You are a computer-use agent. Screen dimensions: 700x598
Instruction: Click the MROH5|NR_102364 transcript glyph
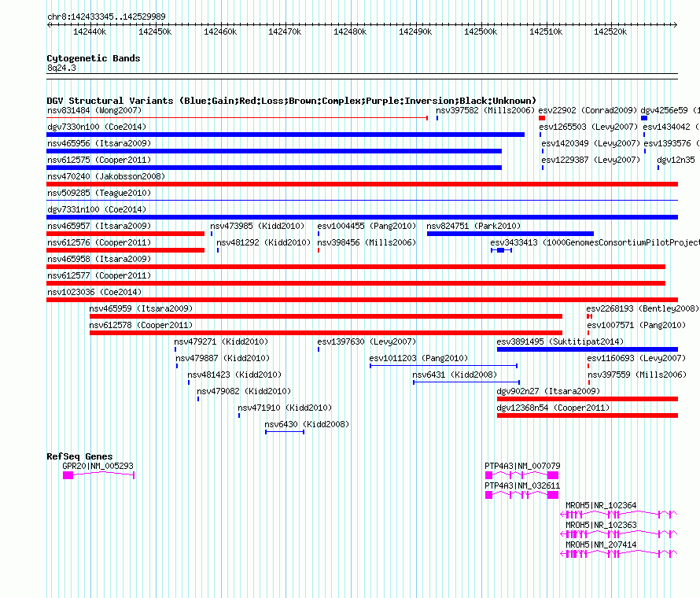coord(619,515)
